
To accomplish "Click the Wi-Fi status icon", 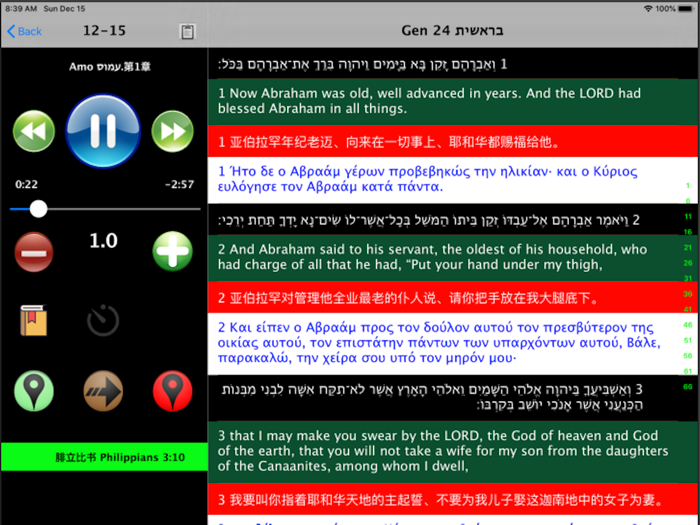I will click(648, 8).
